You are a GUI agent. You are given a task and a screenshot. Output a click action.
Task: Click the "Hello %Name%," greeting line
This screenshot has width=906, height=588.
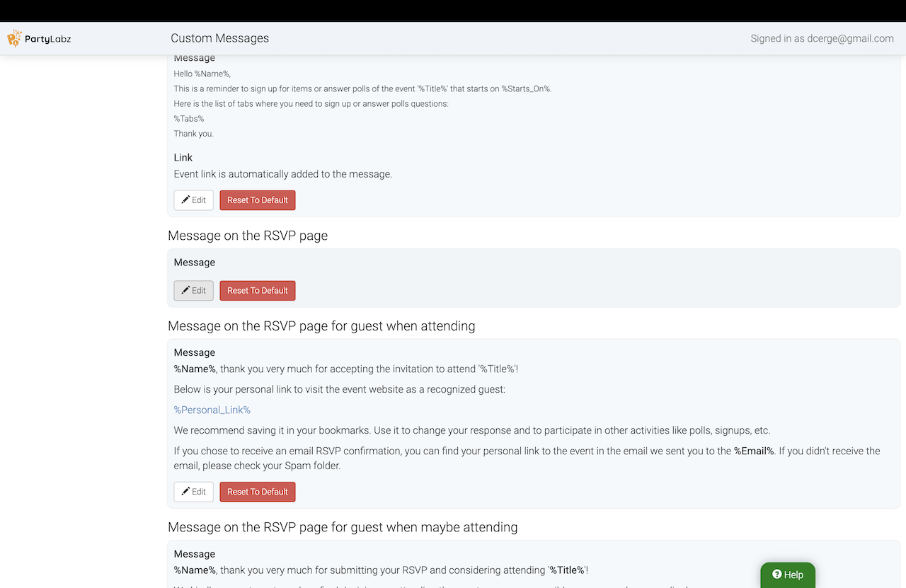tap(202, 74)
